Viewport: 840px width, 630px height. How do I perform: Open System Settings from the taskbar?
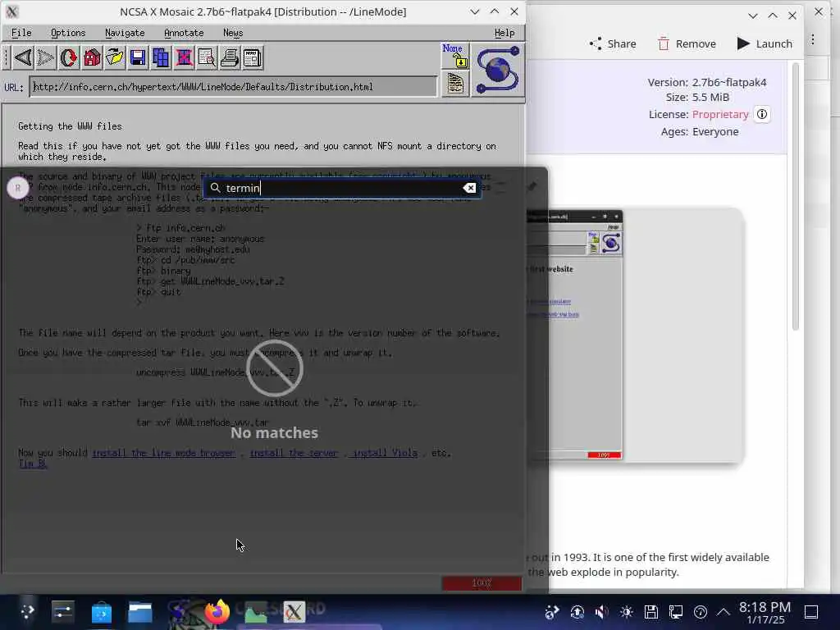pyautogui.click(x=62, y=612)
